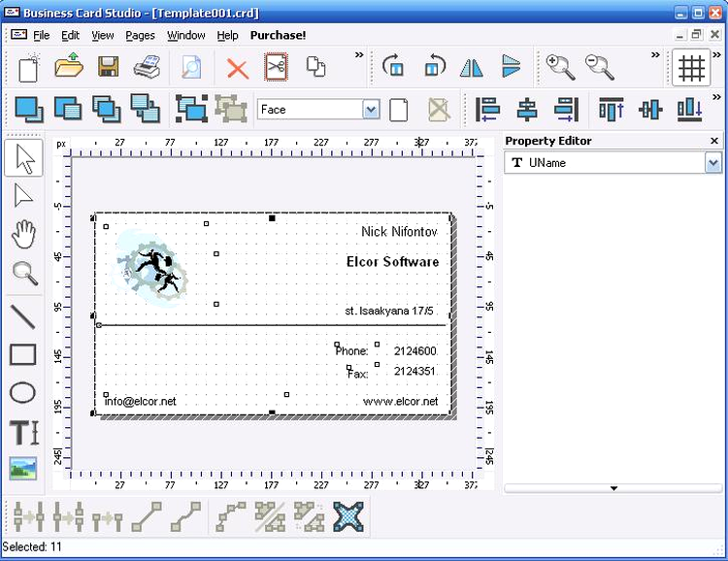728x561 pixels.
Task: Open print preview magnifier page icon
Action: click(192, 67)
